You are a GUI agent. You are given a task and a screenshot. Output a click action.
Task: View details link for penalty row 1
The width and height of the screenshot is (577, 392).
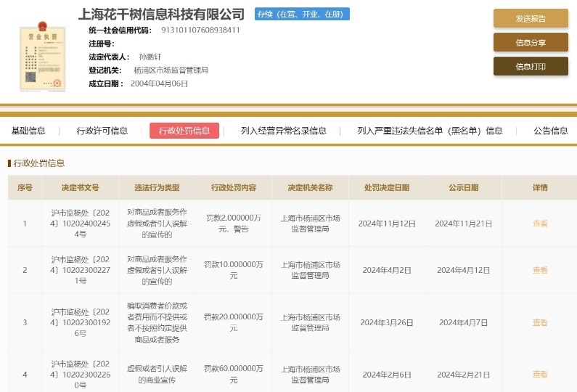540,224
